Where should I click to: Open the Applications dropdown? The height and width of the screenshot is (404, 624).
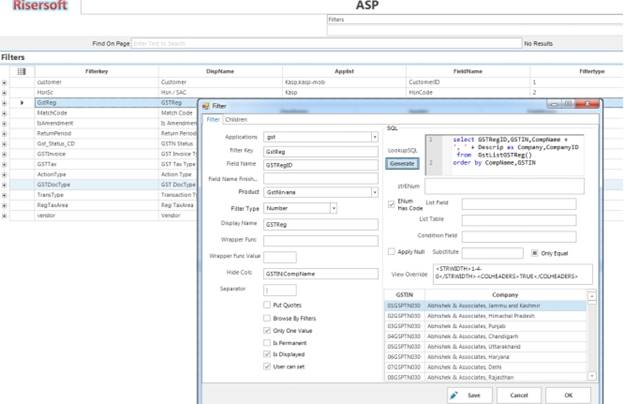[374, 137]
